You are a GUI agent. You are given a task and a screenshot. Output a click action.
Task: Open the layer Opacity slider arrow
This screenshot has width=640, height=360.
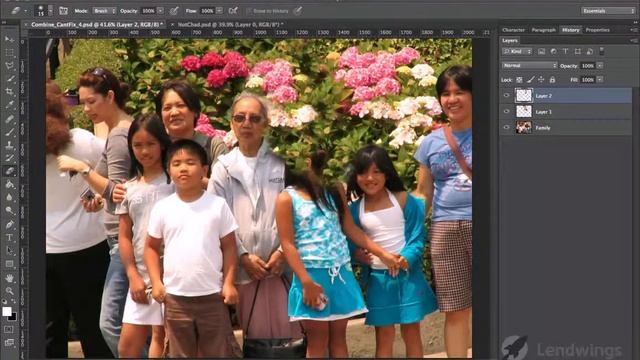(x=600, y=66)
